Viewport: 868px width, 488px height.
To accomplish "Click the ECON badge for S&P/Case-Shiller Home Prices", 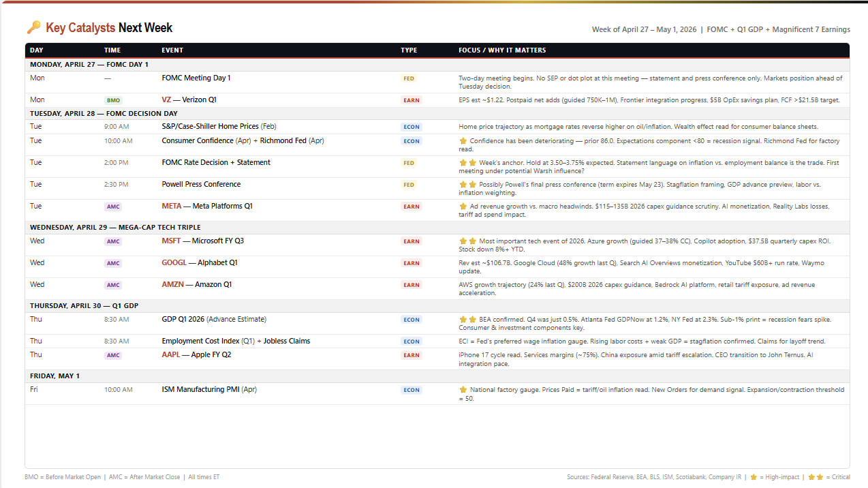I will point(411,127).
